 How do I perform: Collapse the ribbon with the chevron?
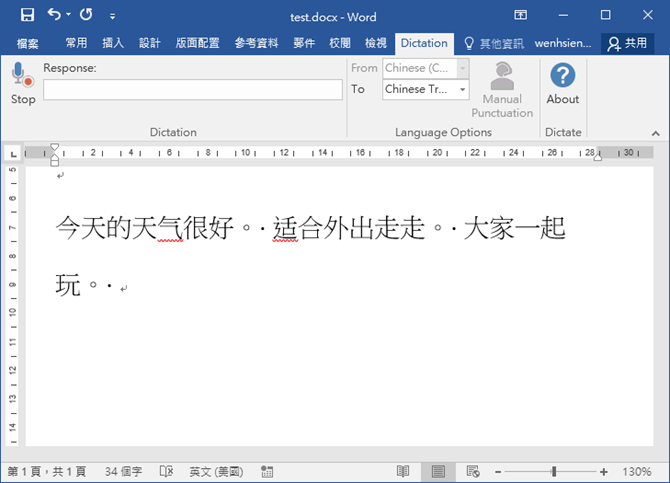pos(655,134)
